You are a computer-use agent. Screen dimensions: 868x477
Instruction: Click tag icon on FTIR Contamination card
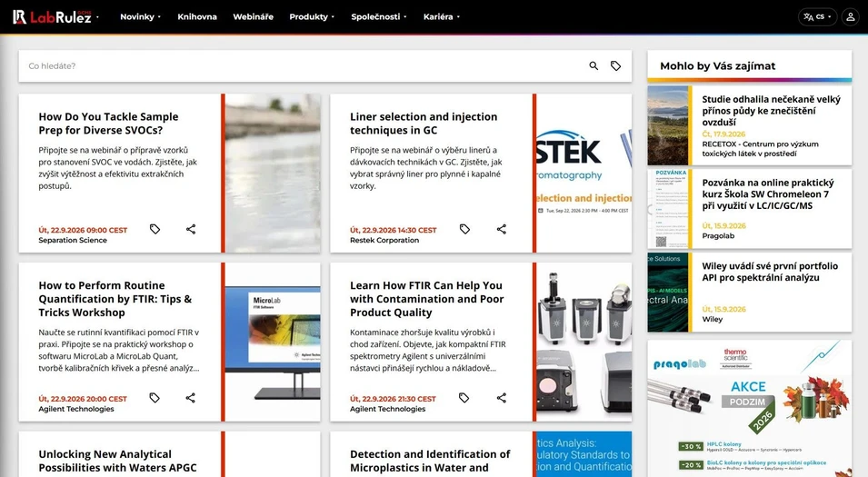(x=464, y=398)
